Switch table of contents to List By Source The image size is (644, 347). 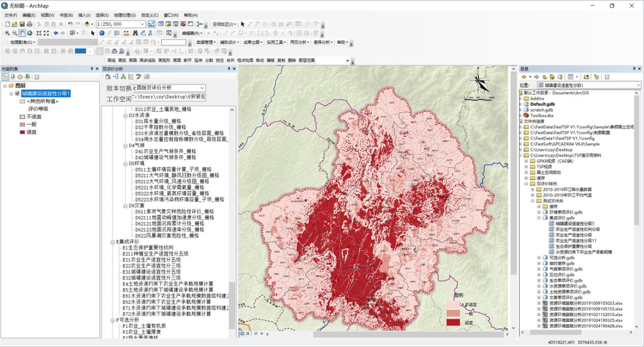click(x=13, y=77)
